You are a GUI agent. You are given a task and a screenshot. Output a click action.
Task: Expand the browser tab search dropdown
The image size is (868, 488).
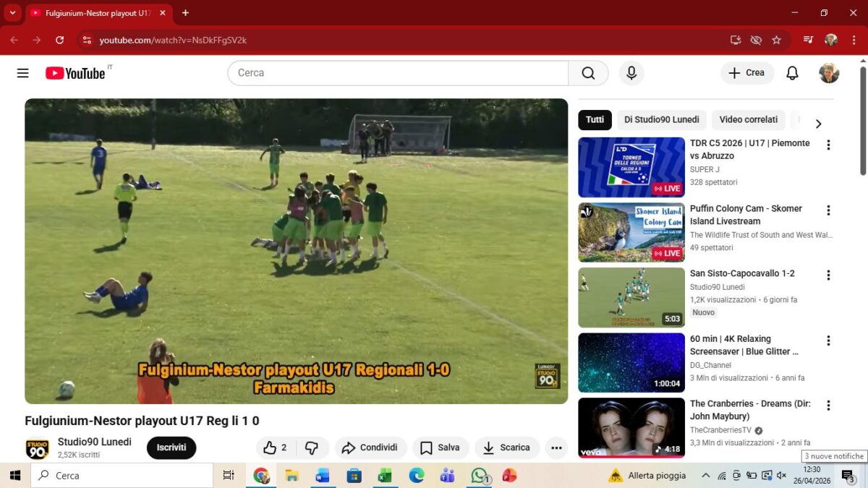coord(12,13)
